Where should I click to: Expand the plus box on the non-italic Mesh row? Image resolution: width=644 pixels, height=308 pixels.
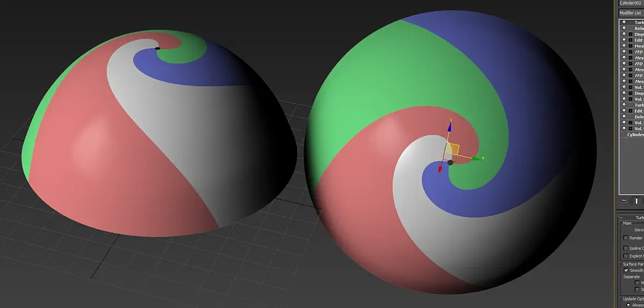(x=630, y=46)
